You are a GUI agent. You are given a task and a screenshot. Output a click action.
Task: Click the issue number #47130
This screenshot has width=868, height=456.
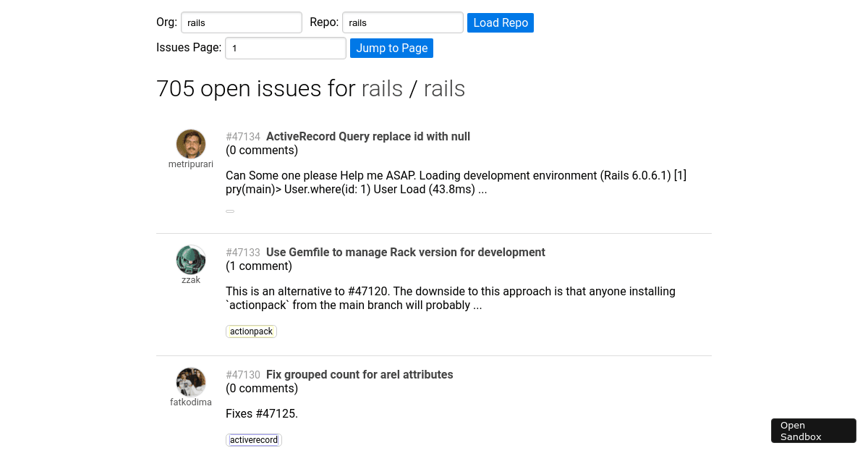(x=243, y=374)
